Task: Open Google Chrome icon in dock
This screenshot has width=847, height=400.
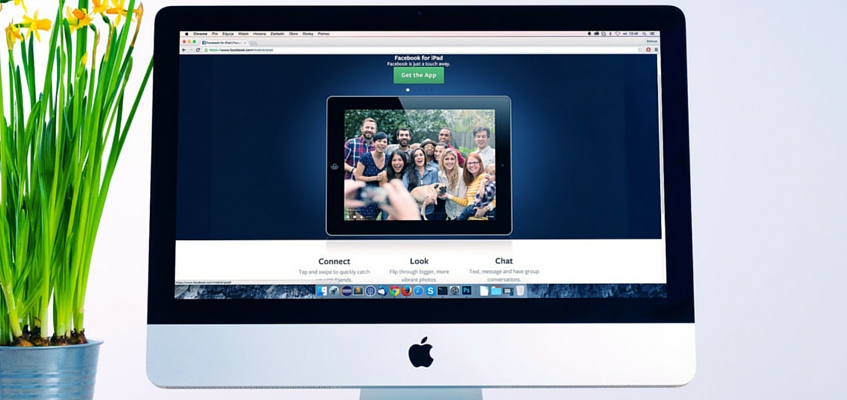Action: click(394, 291)
